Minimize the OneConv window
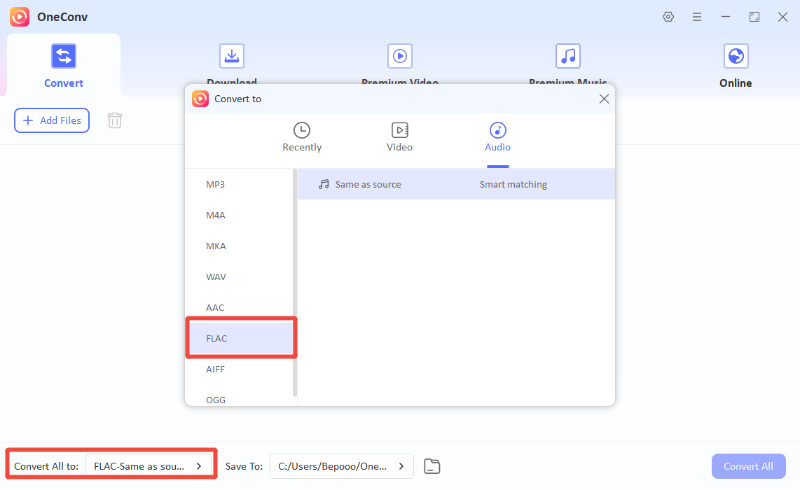Screen dimensions: 800x490 pyautogui.click(x=725, y=17)
